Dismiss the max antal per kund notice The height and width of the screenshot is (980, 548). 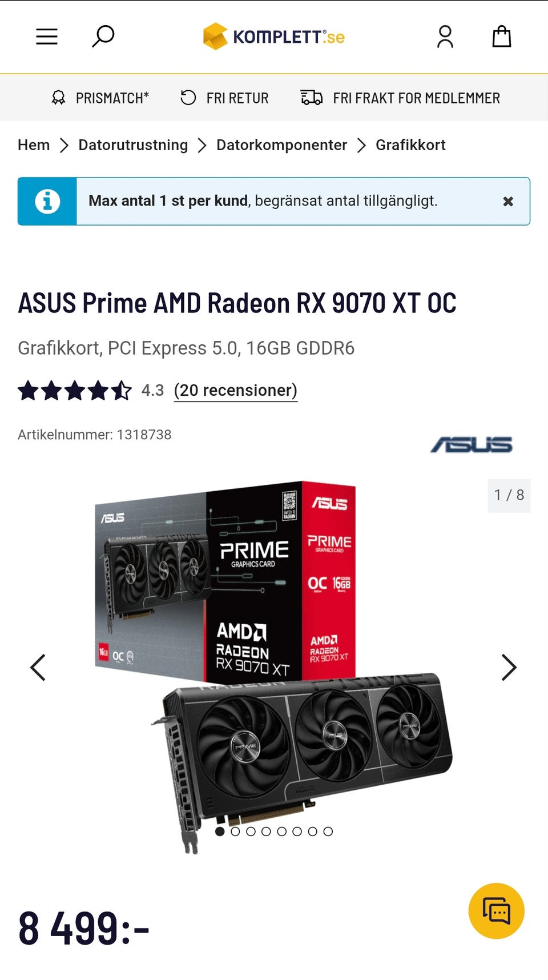click(x=508, y=201)
